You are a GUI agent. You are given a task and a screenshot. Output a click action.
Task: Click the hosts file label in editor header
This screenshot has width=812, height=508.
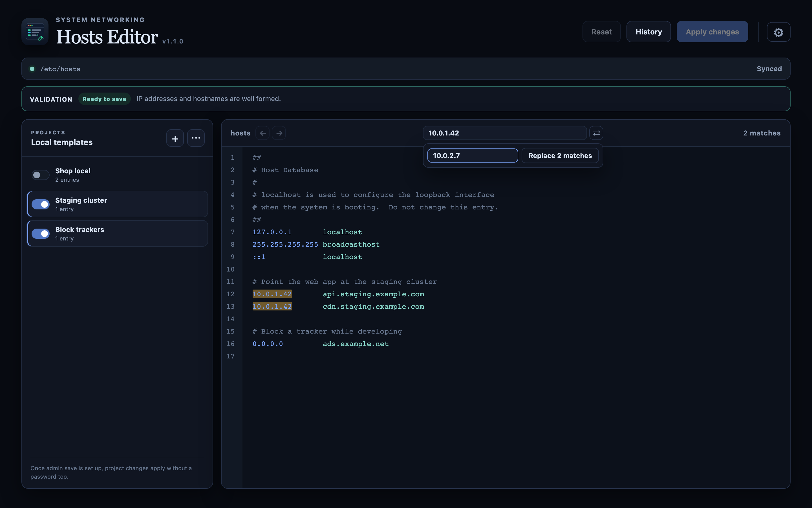click(240, 133)
